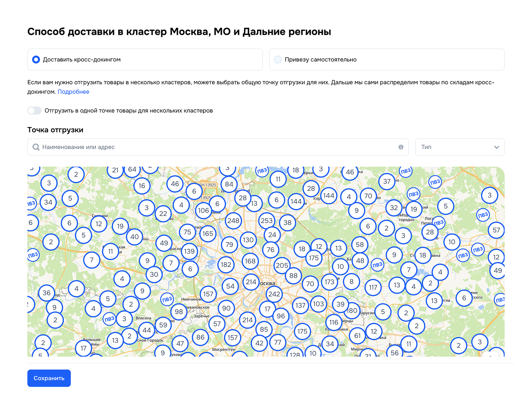Image resolution: width=532 pixels, height=414 pixels.
Task: Click the magnifier icon in the address search
Action: point(36,147)
